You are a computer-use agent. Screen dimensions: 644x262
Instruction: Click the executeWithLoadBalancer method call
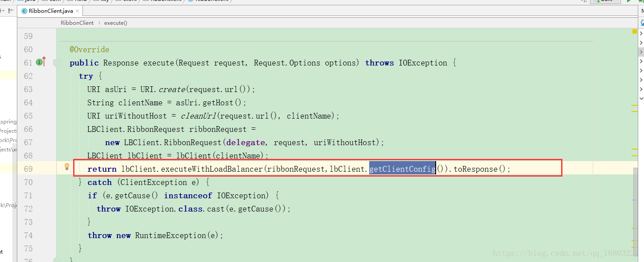[212, 169]
